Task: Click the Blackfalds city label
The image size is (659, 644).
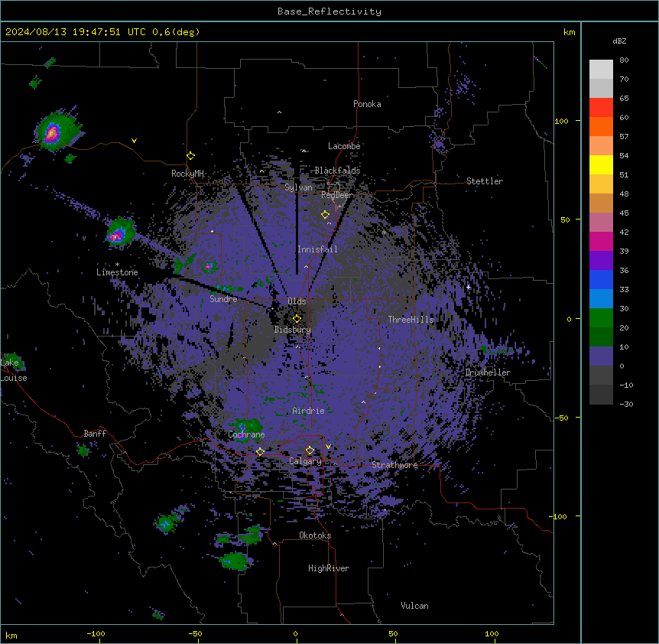Action: click(x=337, y=171)
